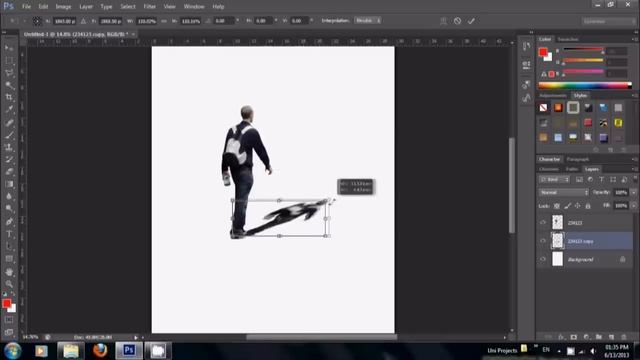Change screen mode at toolbox bottom
This screenshot has height=360, width=640.
coord(9,331)
